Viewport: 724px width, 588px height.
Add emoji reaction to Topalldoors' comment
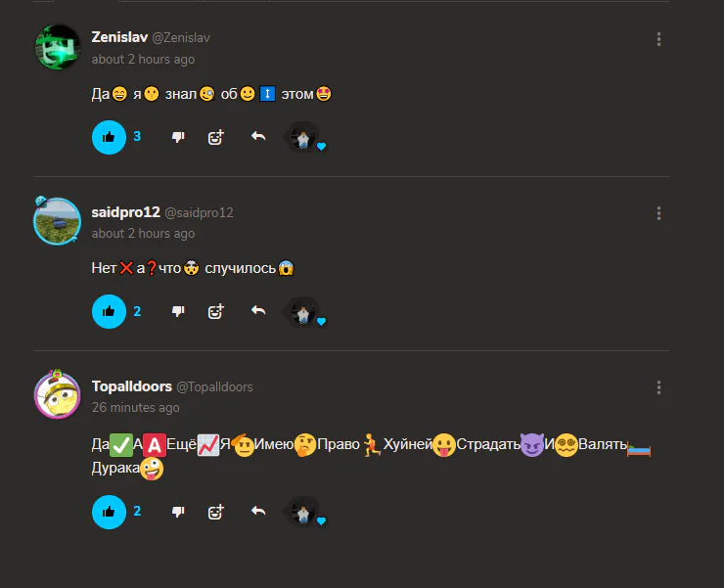pos(215,512)
